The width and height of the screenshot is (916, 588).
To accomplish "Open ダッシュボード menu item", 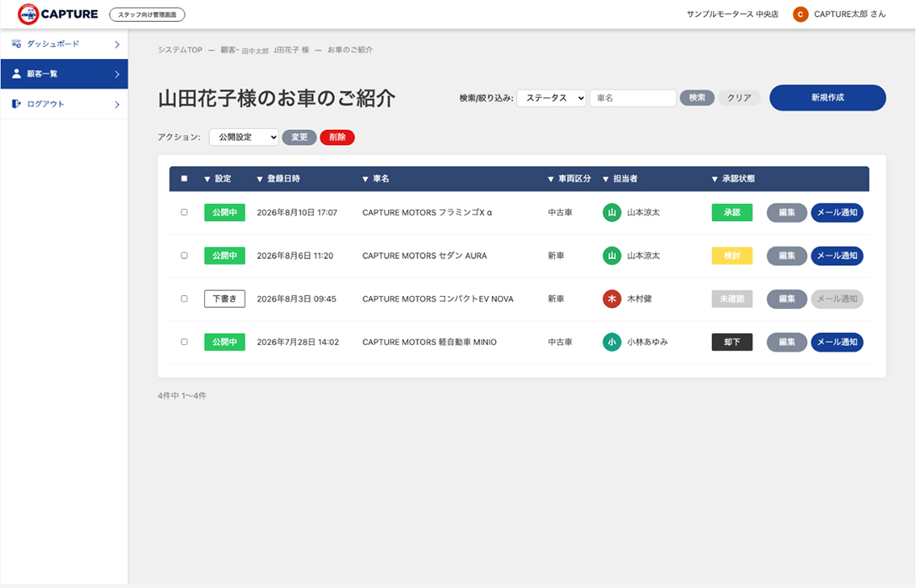I will 64,44.
